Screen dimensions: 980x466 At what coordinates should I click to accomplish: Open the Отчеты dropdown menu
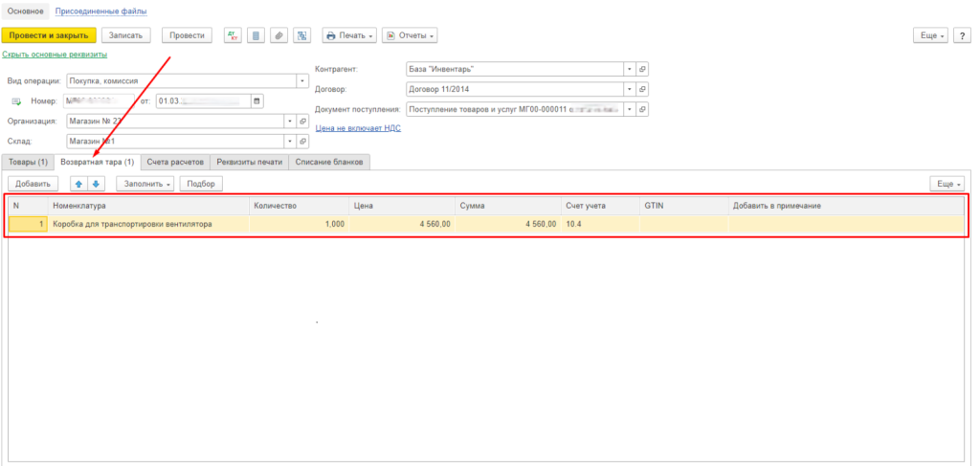coord(410,35)
